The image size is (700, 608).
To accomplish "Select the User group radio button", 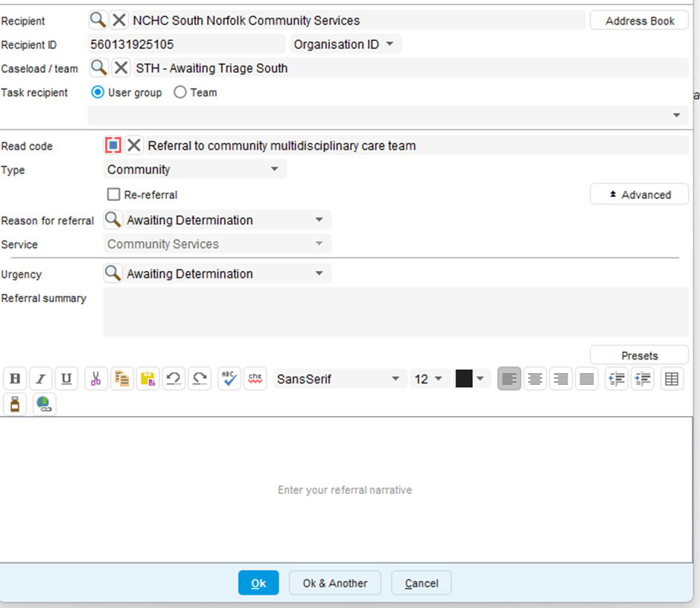I will (98, 93).
